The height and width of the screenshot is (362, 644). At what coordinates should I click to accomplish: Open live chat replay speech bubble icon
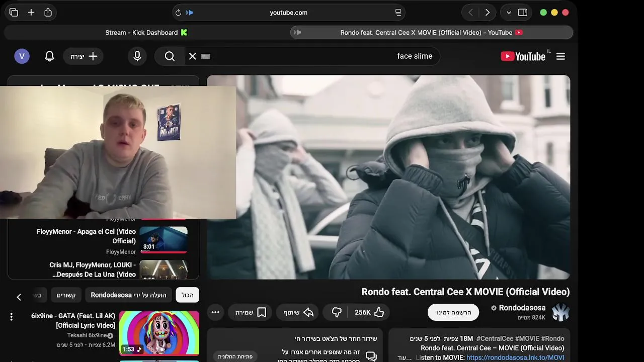(371, 356)
